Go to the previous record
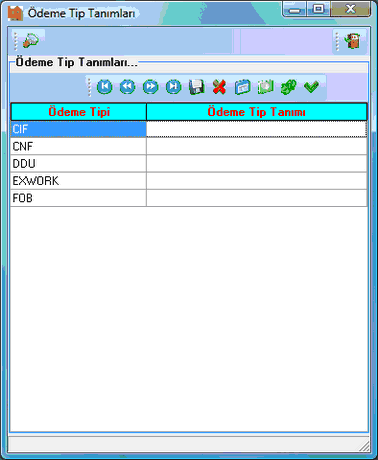The width and height of the screenshot is (378, 460). 127,87
